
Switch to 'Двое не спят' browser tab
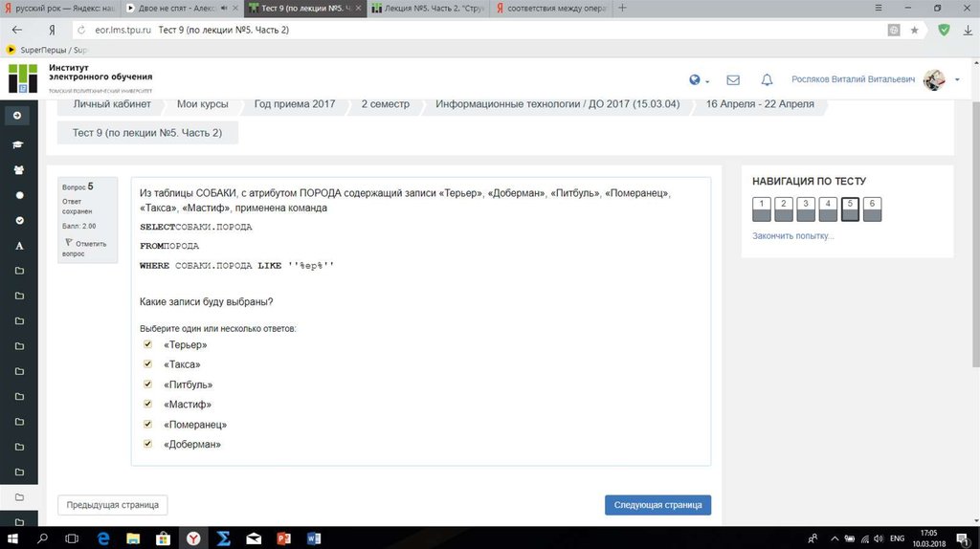point(183,8)
